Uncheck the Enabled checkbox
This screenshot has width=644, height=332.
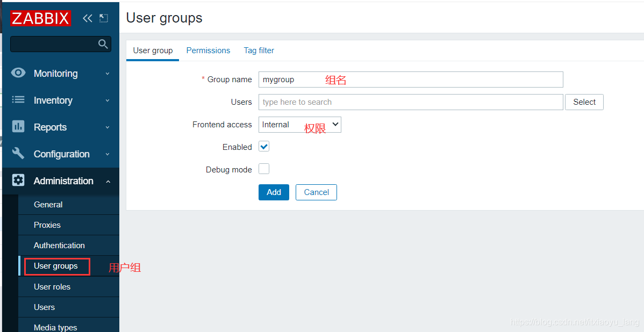[x=264, y=147]
